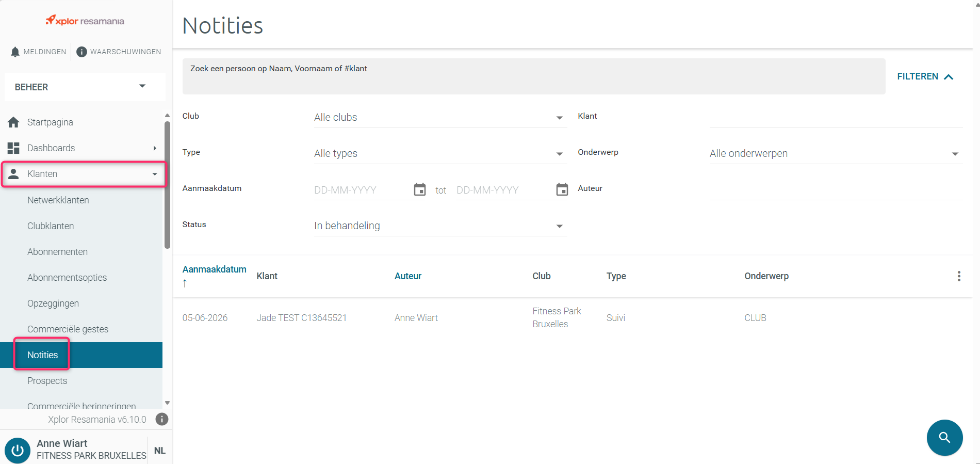Open the Status In behandeling dropdown
This screenshot has width=980, height=464.
point(440,226)
